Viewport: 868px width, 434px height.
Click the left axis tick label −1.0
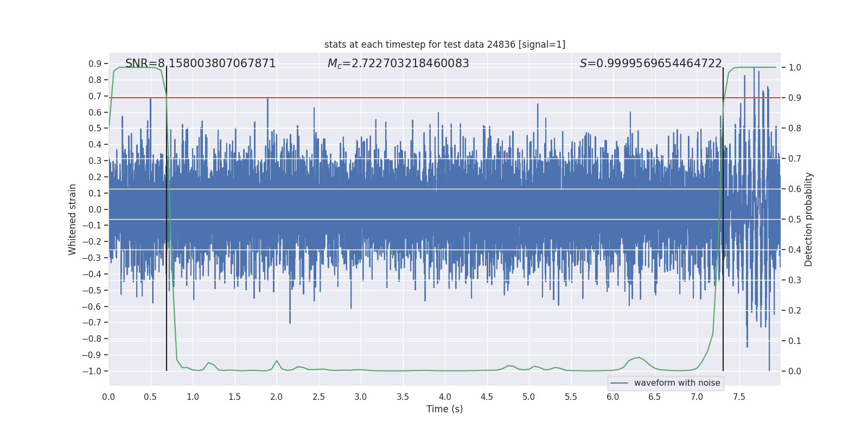[x=92, y=371]
